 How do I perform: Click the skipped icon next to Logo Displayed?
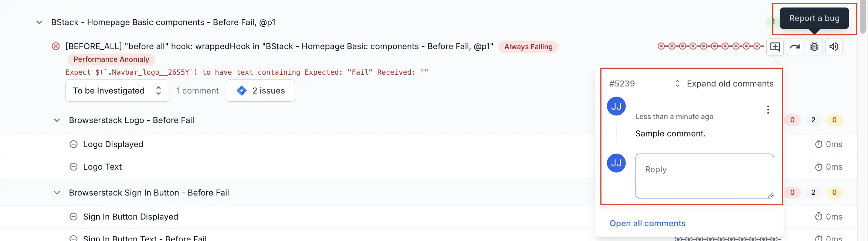click(74, 144)
